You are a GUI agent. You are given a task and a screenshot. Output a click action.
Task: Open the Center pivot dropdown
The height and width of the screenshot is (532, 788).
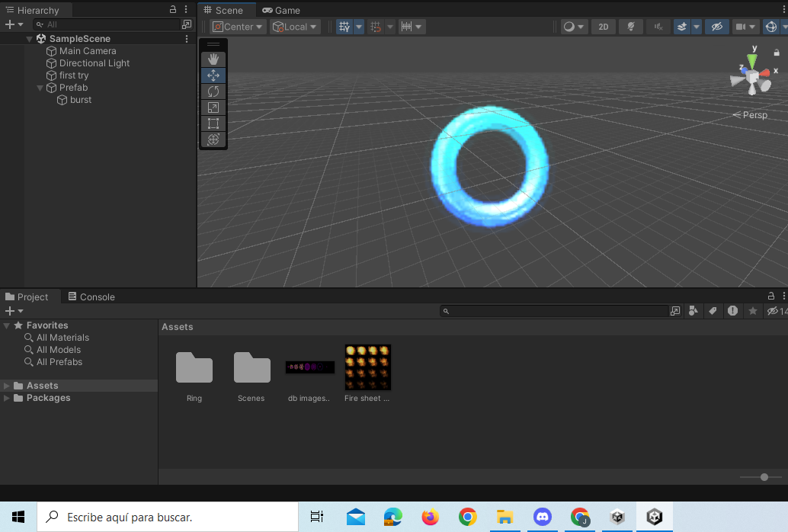pos(237,26)
